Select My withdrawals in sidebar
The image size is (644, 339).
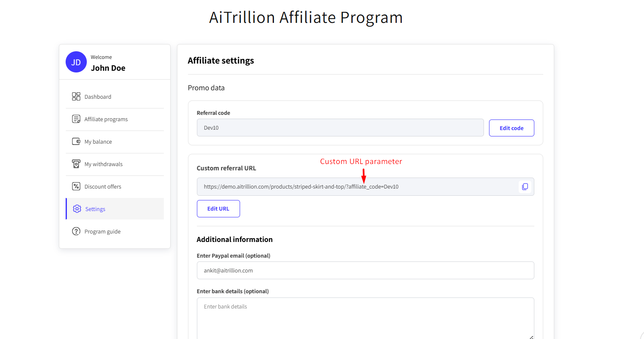103,164
